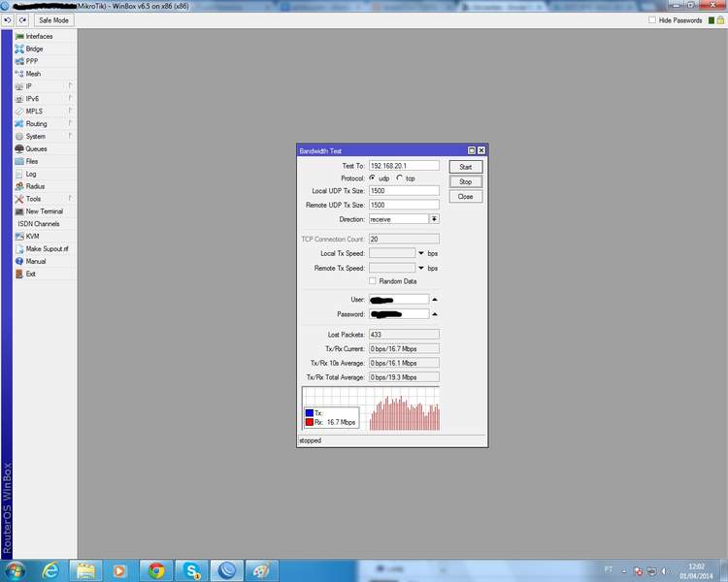Viewport: 728px width, 582px height.
Task: Toggle the Hide Passwords checkbox
Action: point(652,20)
